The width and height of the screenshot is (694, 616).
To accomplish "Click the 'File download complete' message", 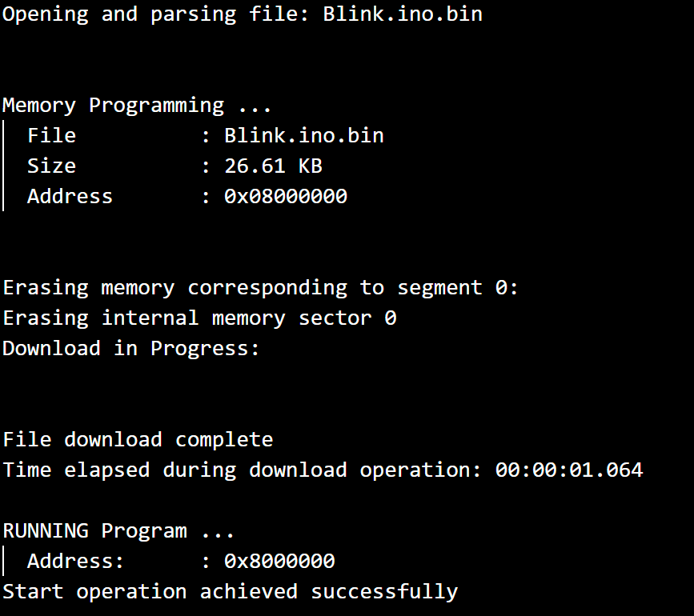I will click(x=138, y=440).
